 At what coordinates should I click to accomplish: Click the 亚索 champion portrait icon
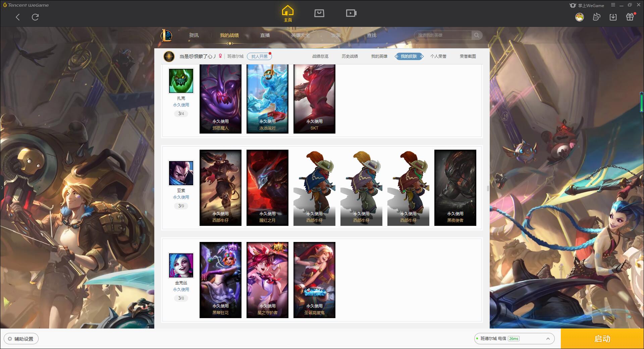(181, 173)
